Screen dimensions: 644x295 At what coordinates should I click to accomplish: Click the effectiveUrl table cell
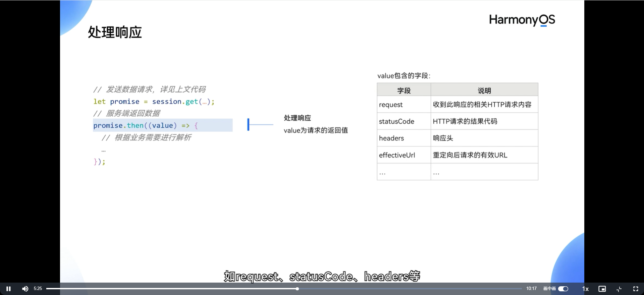pyautogui.click(x=404, y=155)
